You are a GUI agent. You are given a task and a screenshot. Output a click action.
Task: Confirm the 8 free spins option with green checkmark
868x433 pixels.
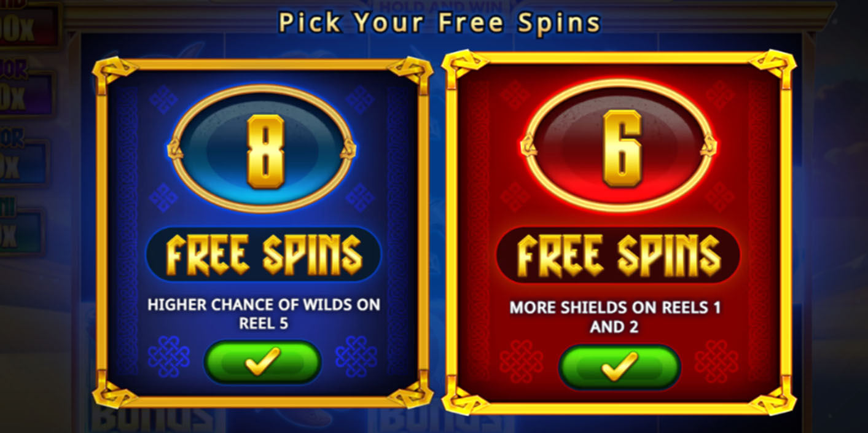point(262,362)
